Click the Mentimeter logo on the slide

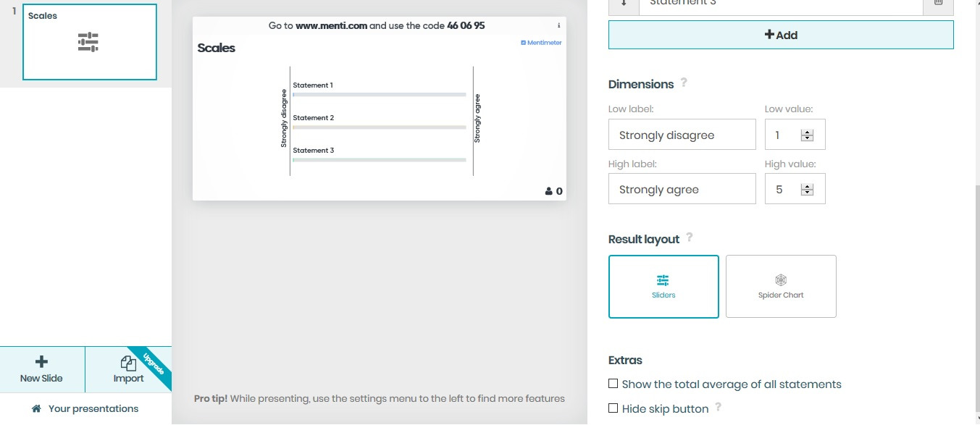click(541, 43)
